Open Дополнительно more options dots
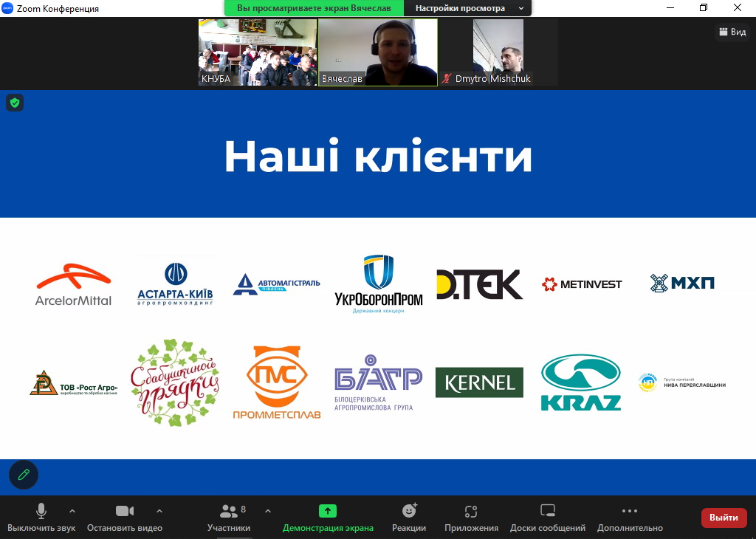This screenshot has height=539, width=756. point(630,511)
